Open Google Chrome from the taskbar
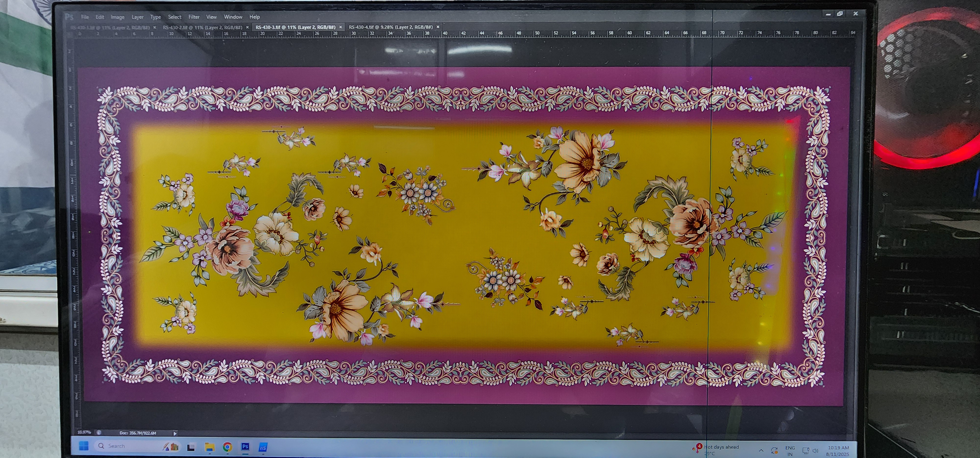This screenshot has width=980, height=458. (x=228, y=446)
